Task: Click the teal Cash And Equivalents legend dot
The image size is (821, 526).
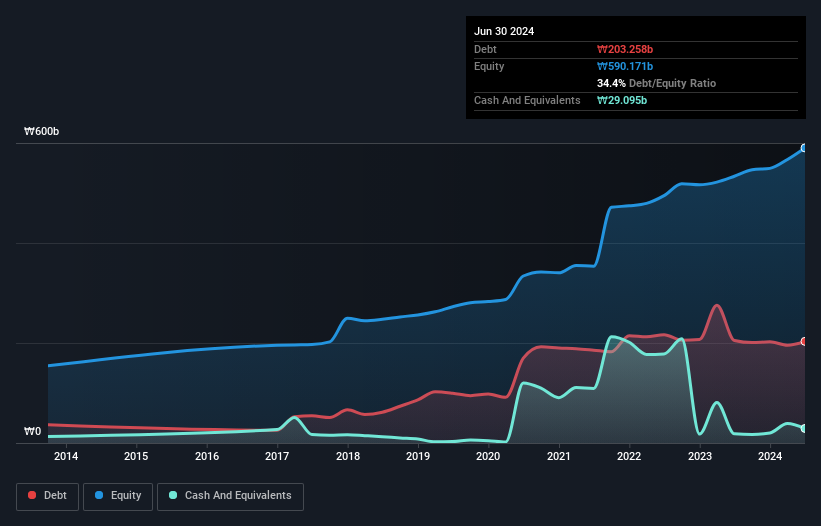Action: click(173, 495)
